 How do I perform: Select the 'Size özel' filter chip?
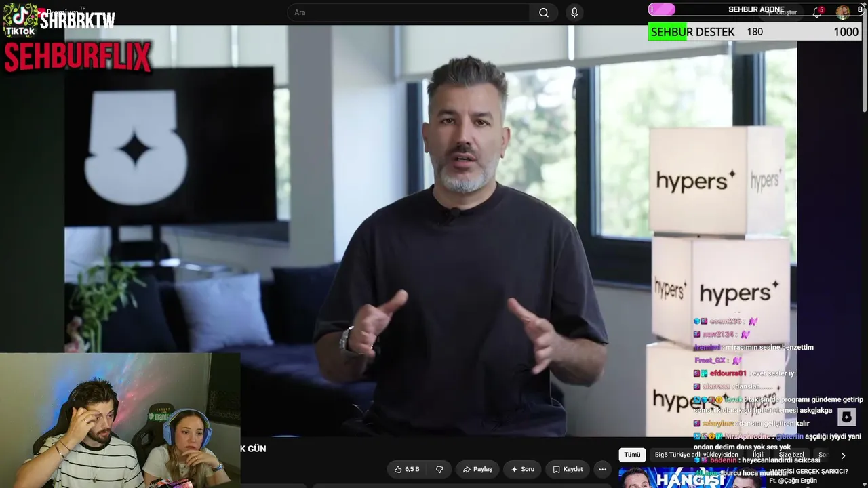[791, 455]
